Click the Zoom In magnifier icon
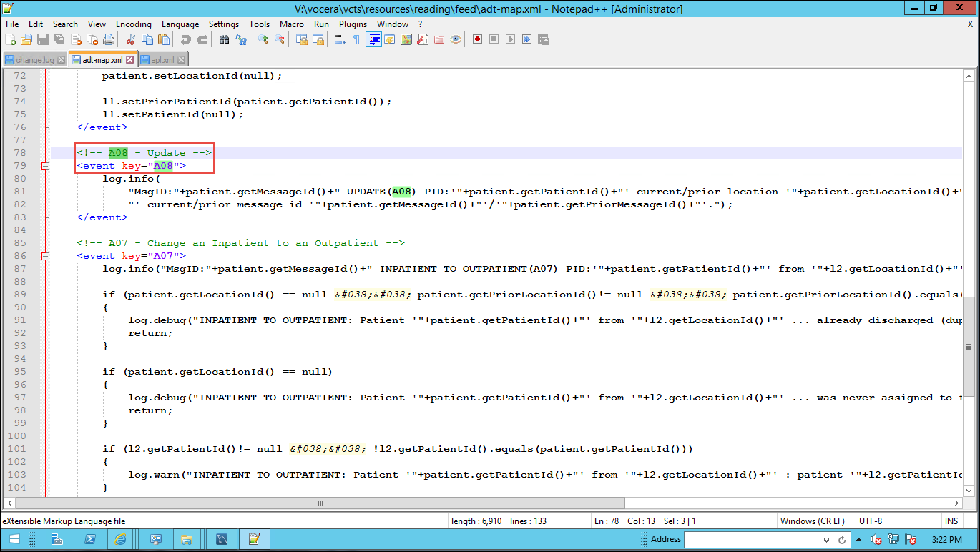Image resolution: width=980 pixels, height=552 pixels. (263, 39)
